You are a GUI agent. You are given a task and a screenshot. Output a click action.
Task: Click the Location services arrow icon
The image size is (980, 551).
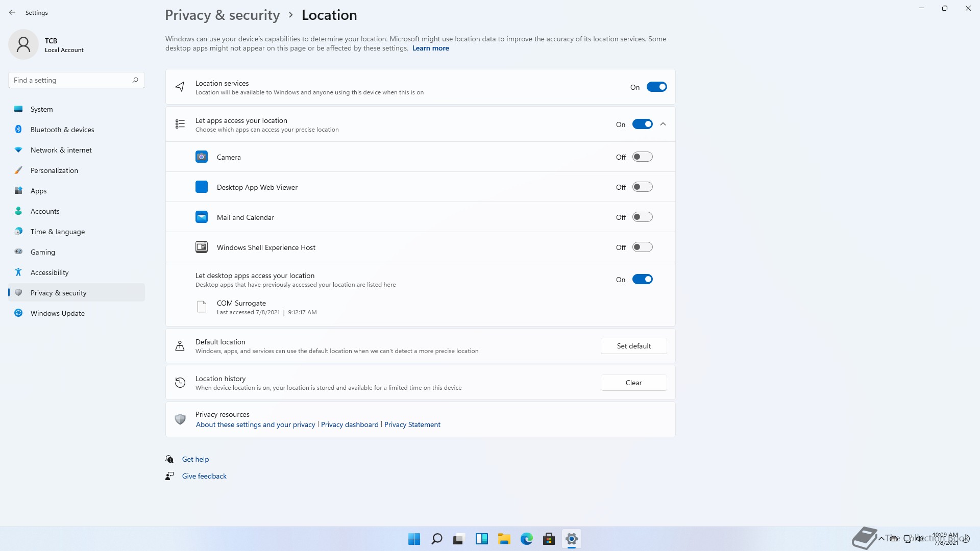click(x=180, y=87)
